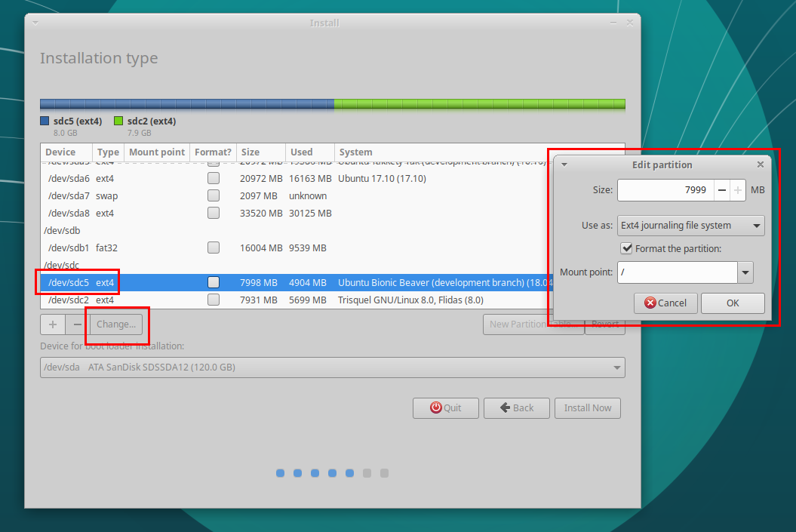Click 'Trisquel GNU/Linux 8.0, Flidas' system cell
The image size is (796, 532).
[x=410, y=300]
